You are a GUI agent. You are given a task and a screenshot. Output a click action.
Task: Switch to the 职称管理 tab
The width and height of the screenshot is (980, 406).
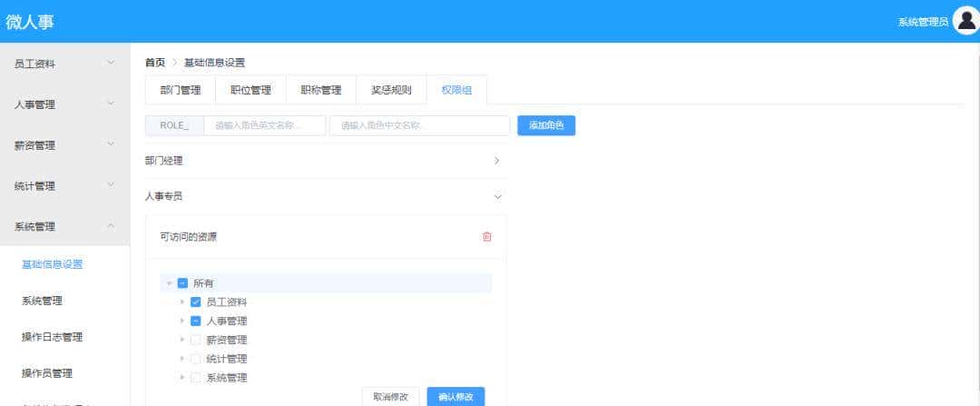click(x=320, y=90)
